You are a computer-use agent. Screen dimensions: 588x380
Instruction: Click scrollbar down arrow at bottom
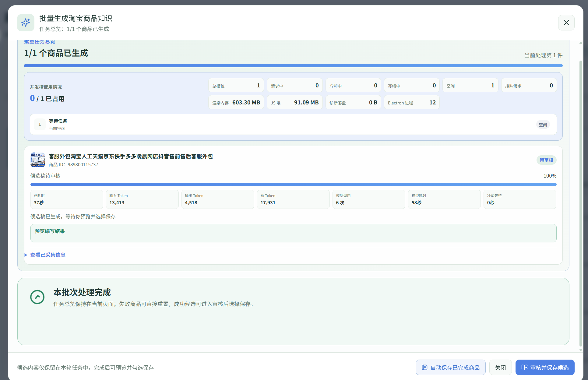point(581,350)
